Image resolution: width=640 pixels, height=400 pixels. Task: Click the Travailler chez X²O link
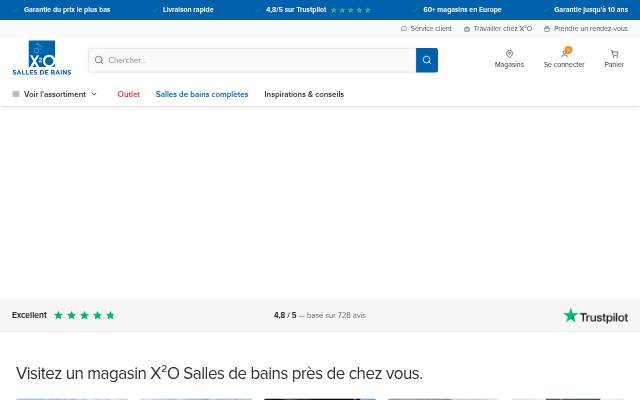click(502, 29)
